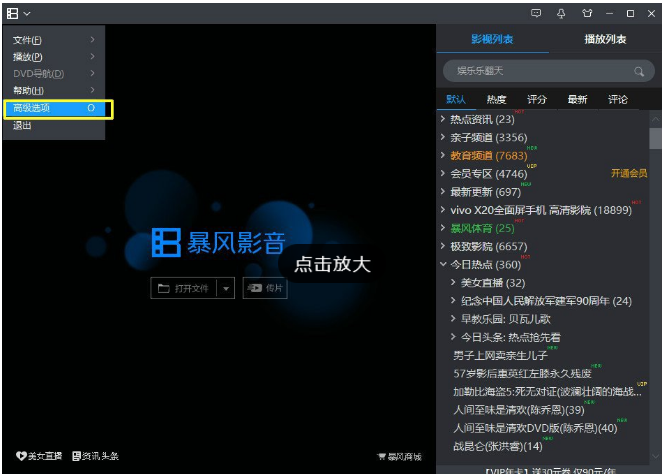Click the 传片 button
The width and height of the screenshot is (662, 474).
click(265, 288)
